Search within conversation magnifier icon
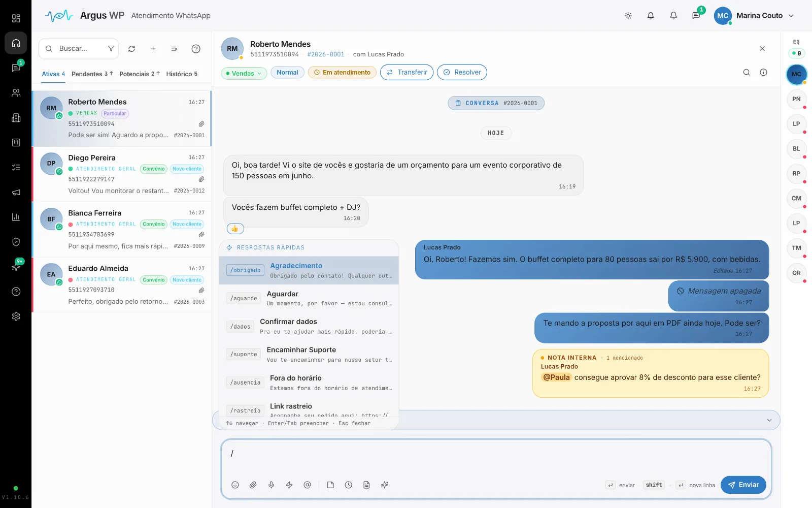 (747, 72)
